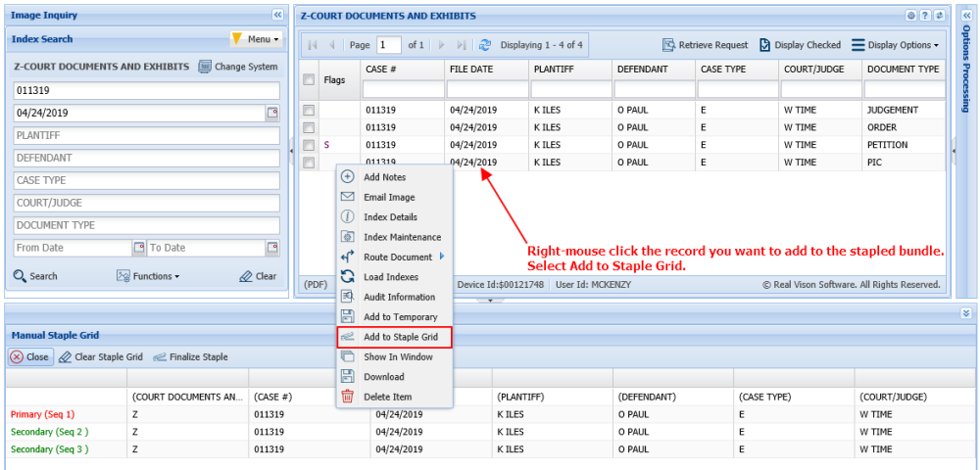The height and width of the screenshot is (470, 980).
Task: Toggle the select-all checkbox in grid header
Action: pyautogui.click(x=309, y=79)
